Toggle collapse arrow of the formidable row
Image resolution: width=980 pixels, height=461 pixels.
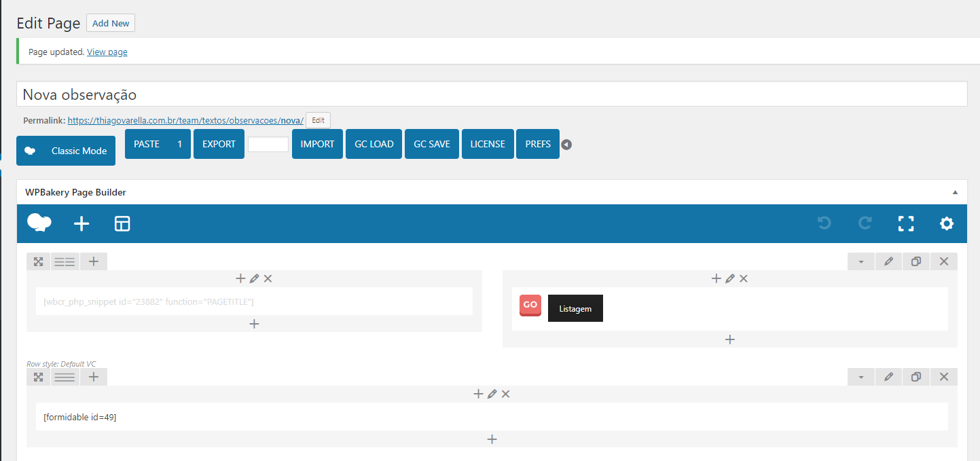point(861,377)
